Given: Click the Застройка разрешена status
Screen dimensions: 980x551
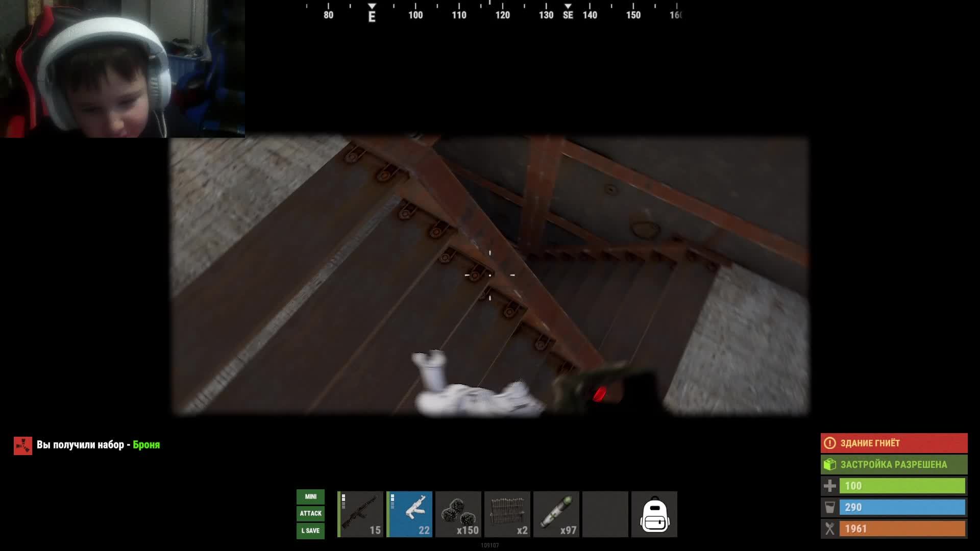Looking at the screenshot, I should 894,464.
